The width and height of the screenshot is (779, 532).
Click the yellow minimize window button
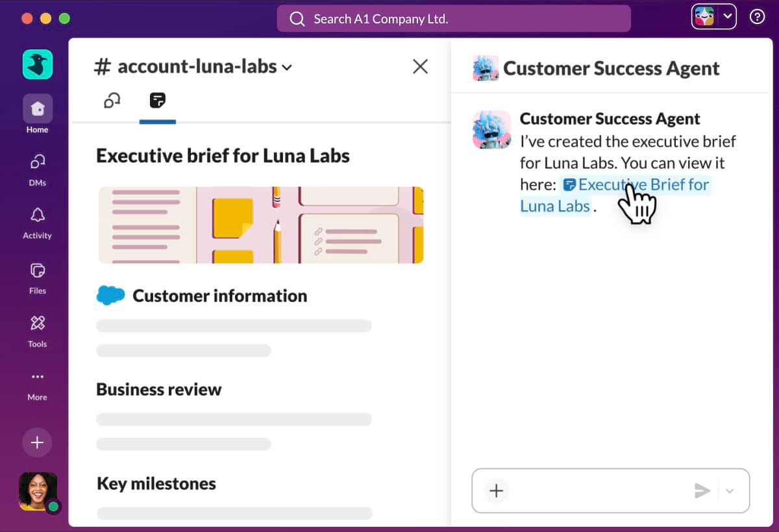point(45,18)
